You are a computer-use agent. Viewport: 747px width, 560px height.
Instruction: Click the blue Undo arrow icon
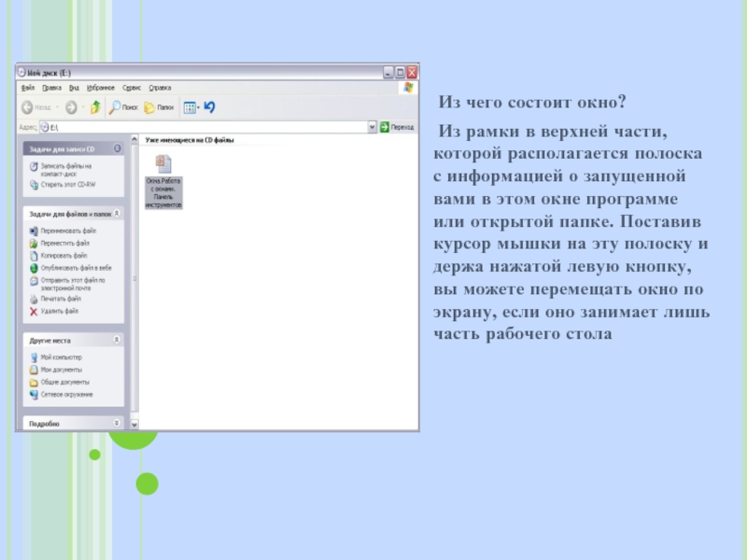(x=209, y=107)
